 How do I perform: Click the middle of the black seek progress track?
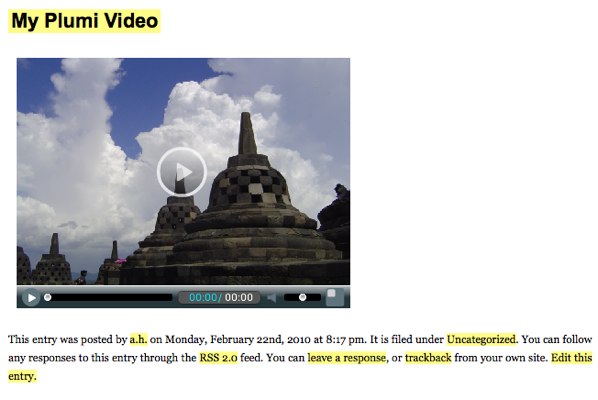(109, 297)
